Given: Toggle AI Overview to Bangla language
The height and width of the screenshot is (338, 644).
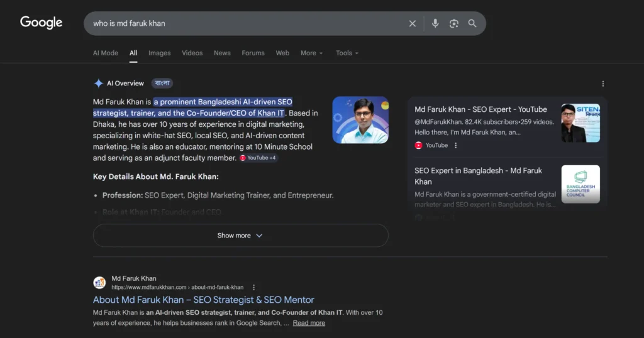Looking at the screenshot, I should pos(162,84).
